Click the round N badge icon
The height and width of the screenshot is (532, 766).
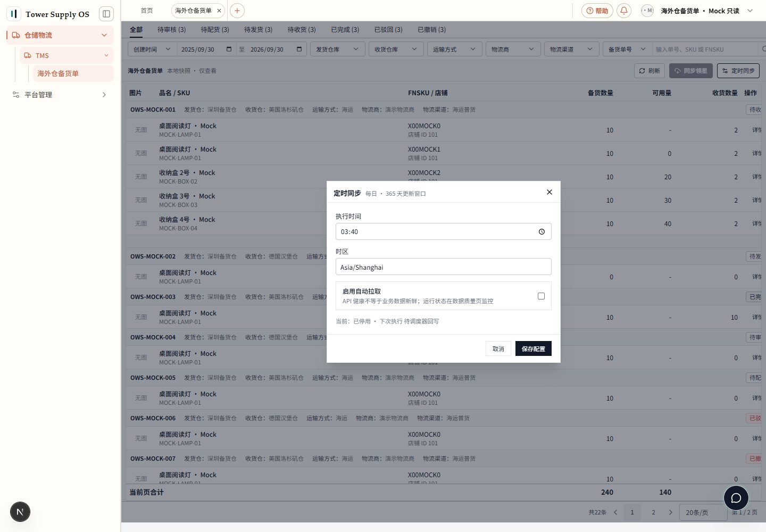pos(20,512)
